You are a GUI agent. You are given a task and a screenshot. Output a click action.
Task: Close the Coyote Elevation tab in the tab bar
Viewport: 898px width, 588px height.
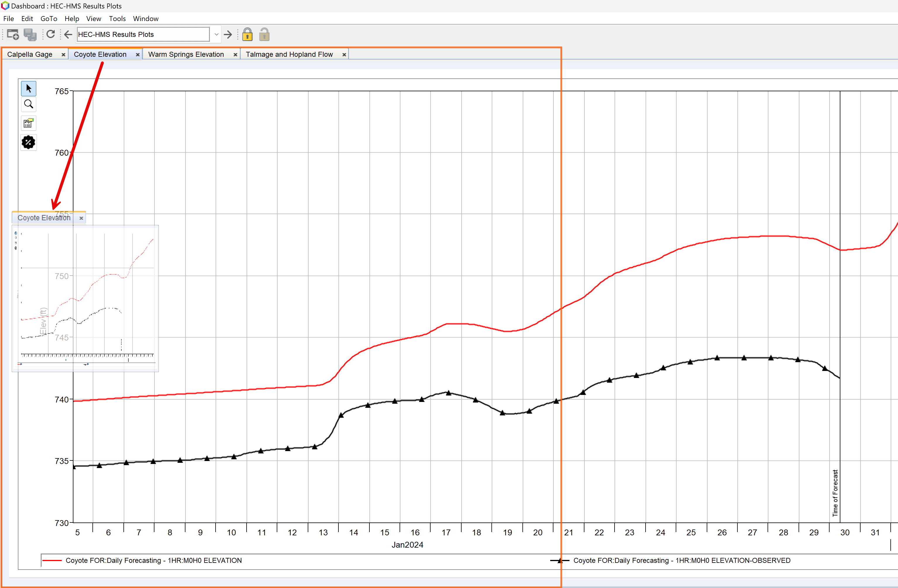(138, 55)
